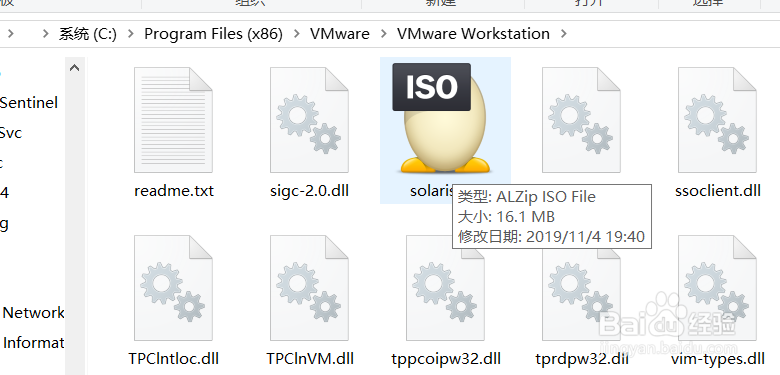Image resolution: width=780 pixels, height=375 pixels.
Task: Click the sidebar scroll-up arrow
Action: (x=75, y=68)
